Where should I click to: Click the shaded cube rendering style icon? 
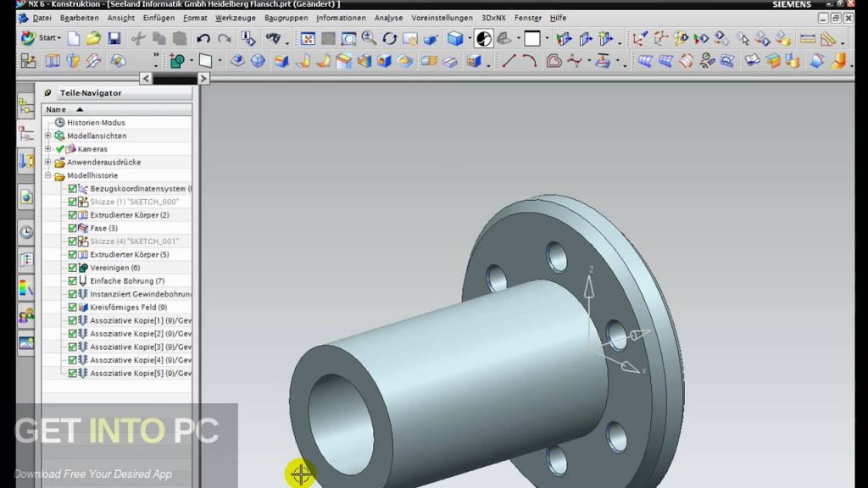click(x=455, y=38)
